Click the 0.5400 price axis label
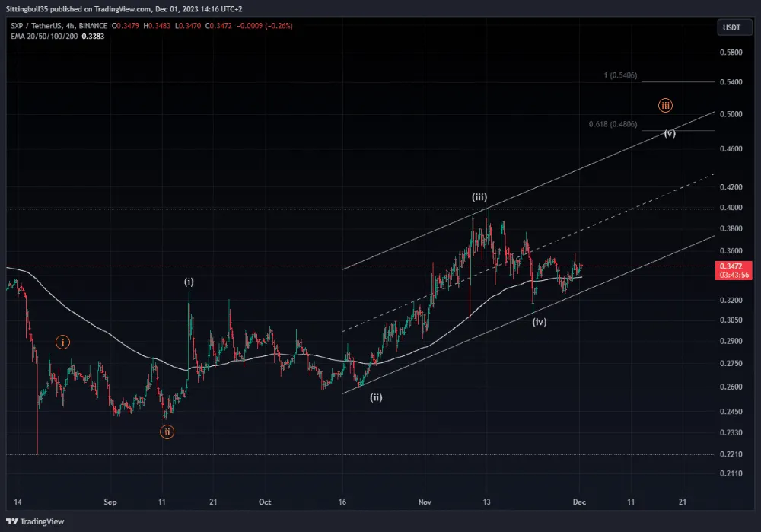The height and width of the screenshot is (532, 761). tap(731, 82)
